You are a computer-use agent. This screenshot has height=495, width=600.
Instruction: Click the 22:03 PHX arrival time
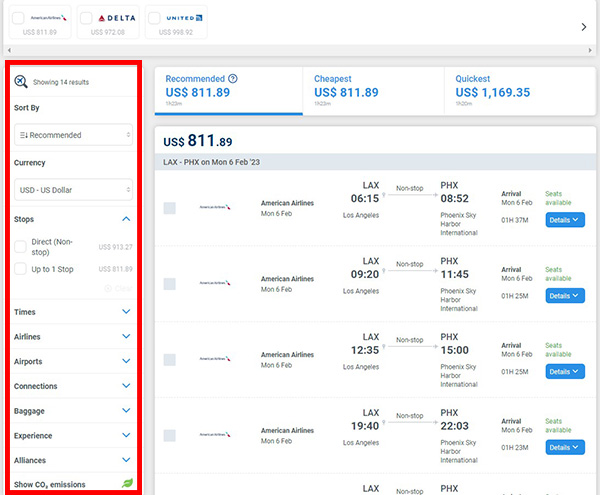(x=454, y=425)
